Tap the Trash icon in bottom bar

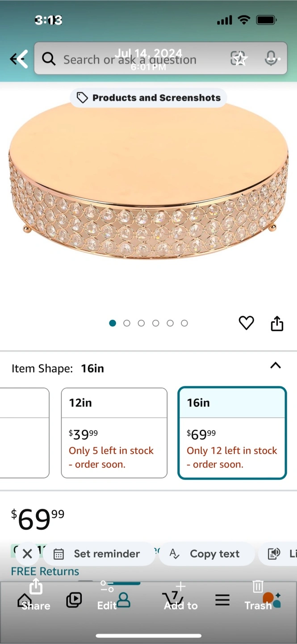(258, 596)
